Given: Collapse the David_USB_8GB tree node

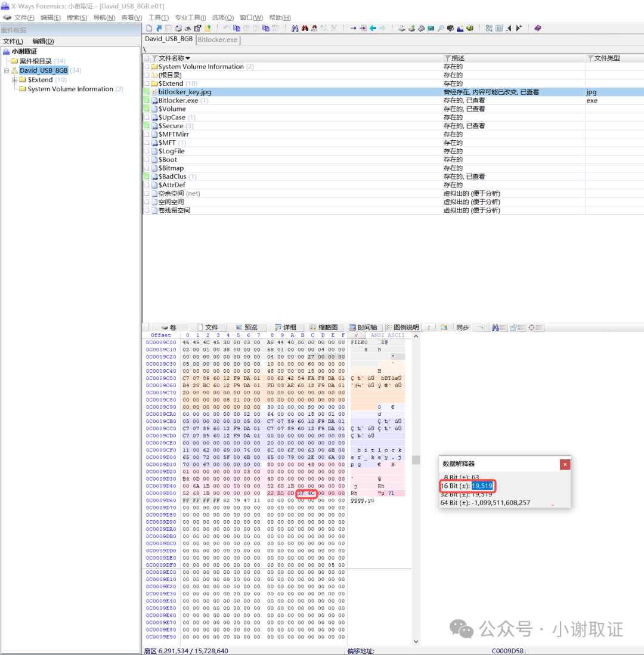Looking at the screenshot, I should click(x=7, y=70).
